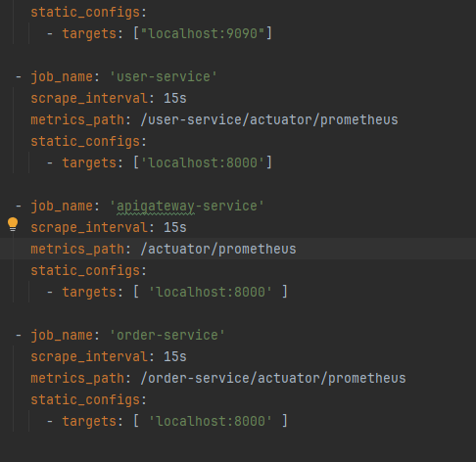Click scrape_interval key beside the lightbulb

89,228
